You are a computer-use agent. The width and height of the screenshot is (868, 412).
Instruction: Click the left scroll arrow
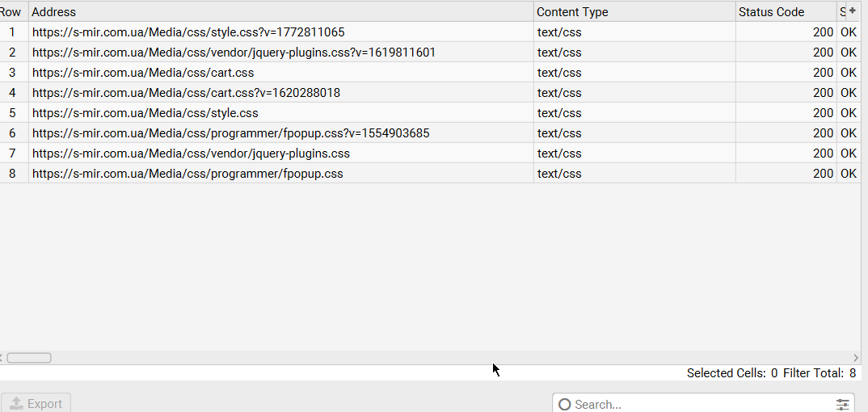point(2,357)
